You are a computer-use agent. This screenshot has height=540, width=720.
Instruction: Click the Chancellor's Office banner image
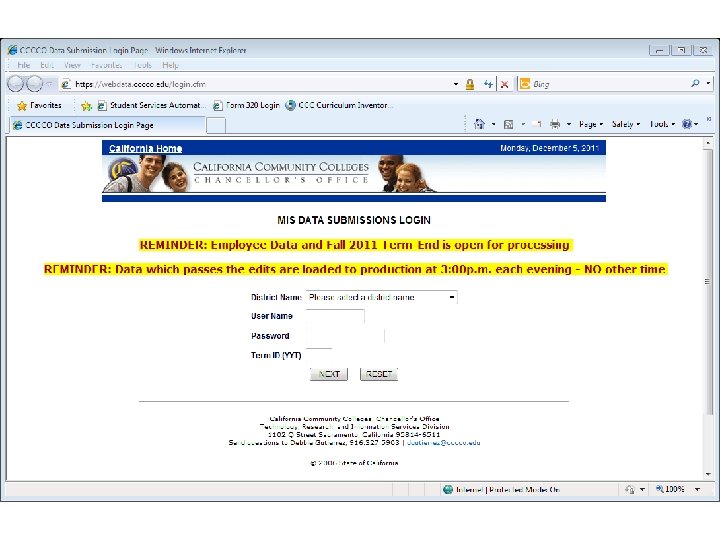tap(354, 174)
